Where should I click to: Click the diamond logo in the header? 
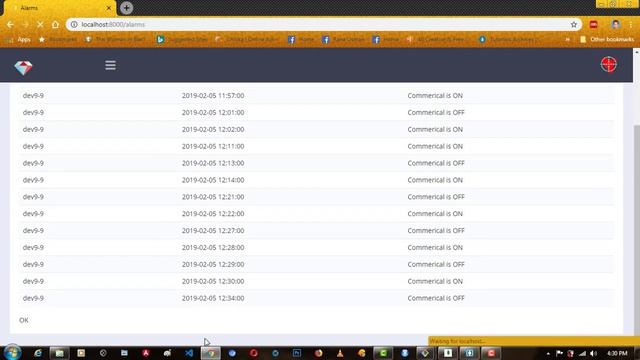click(x=23, y=67)
